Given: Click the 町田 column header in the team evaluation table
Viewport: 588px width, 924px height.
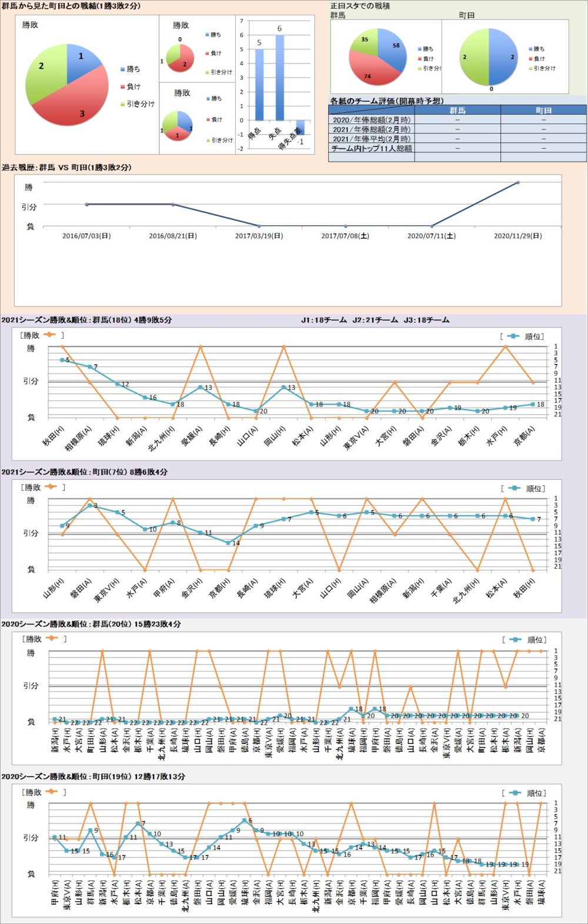Looking at the screenshot, I should (543, 110).
